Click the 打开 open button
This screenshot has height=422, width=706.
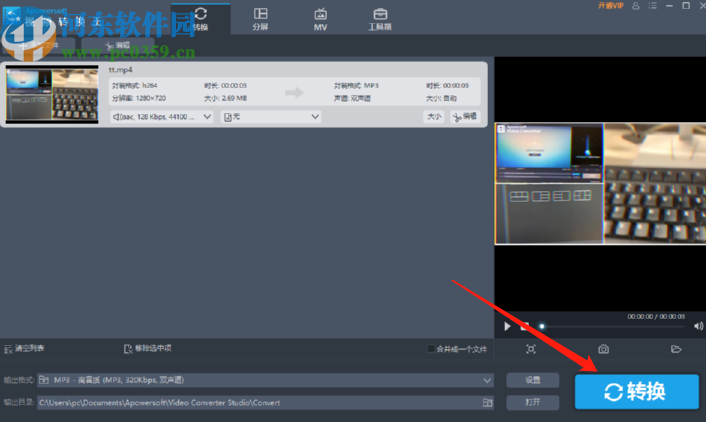click(533, 402)
